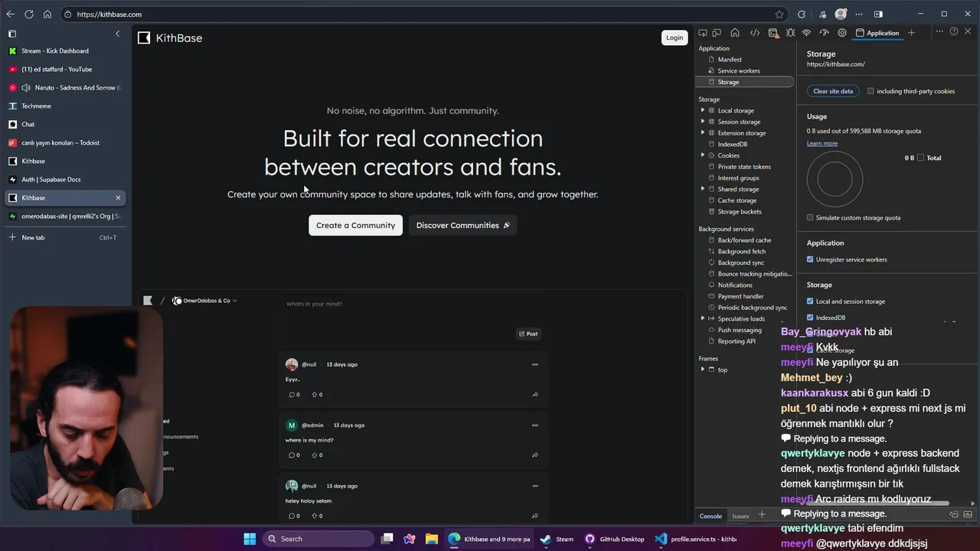
Task: Open Steam from the taskbar
Action: pos(557,539)
